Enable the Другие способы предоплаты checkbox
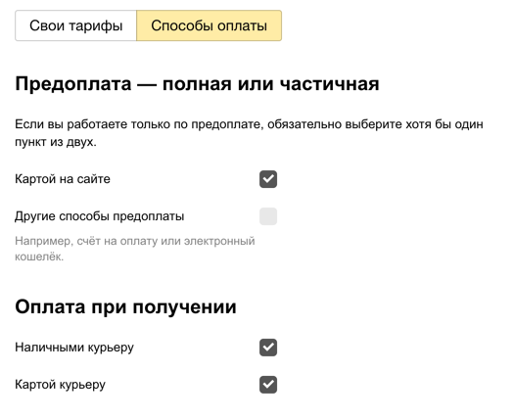 [268, 216]
